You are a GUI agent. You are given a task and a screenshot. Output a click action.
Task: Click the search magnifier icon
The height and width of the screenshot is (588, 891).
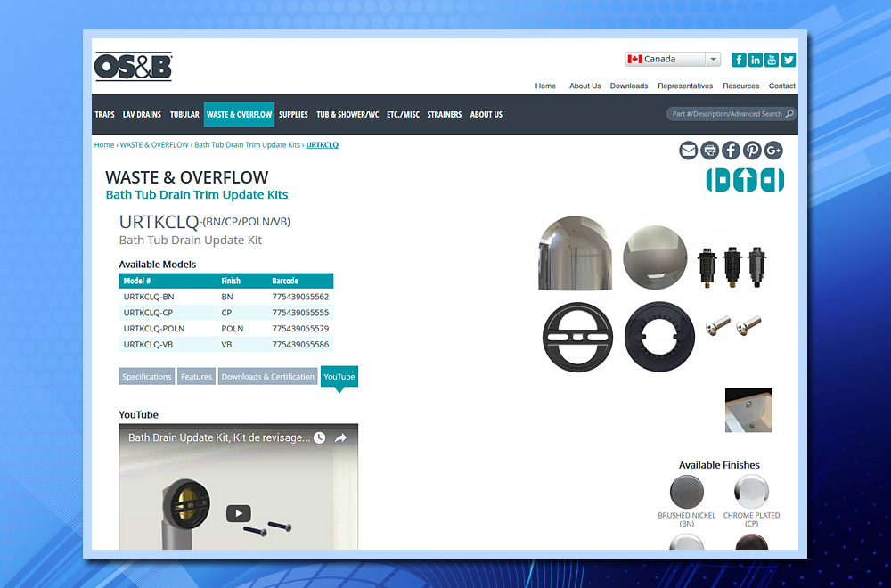(789, 114)
